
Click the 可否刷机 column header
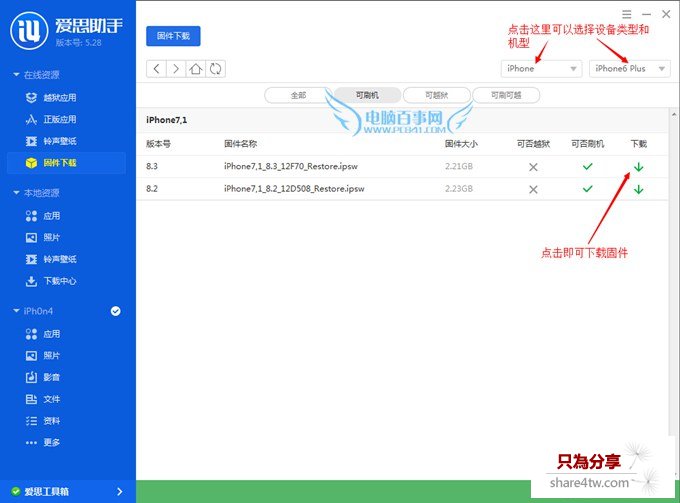pyautogui.click(x=587, y=144)
